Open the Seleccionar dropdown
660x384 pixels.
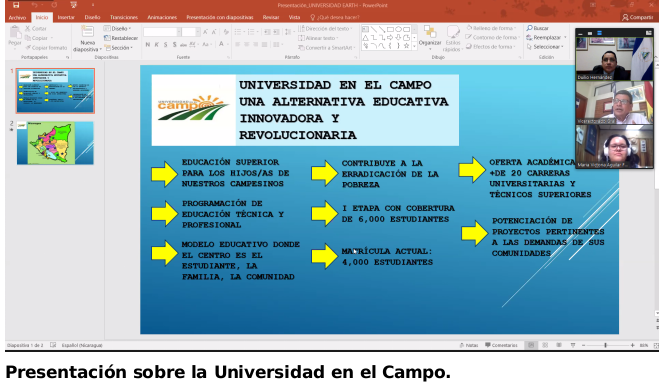[545, 47]
